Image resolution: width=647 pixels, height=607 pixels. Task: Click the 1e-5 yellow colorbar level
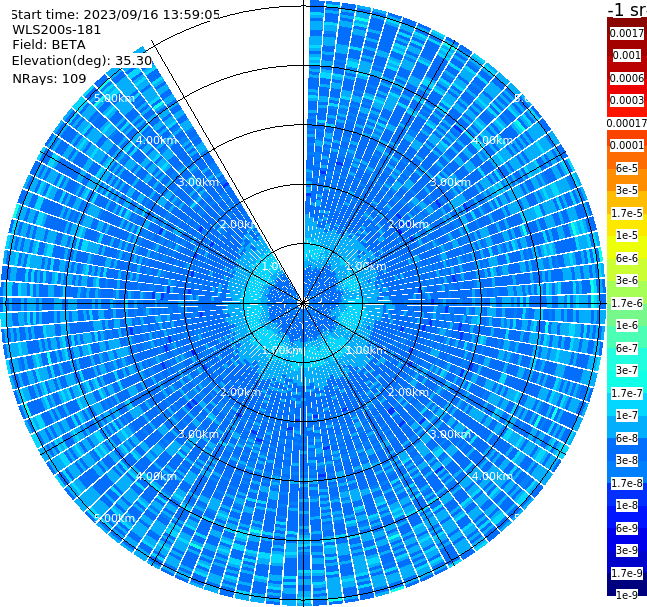coord(627,235)
